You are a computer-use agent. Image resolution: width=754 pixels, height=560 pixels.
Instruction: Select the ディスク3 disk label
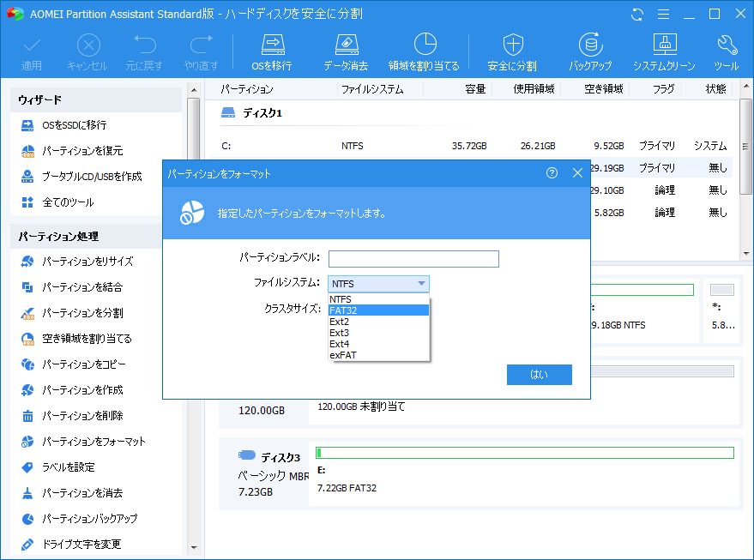tap(280, 458)
